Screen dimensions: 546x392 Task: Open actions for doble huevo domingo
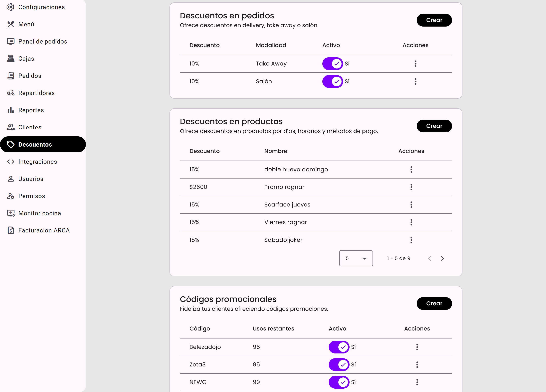pyautogui.click(x=411, y=170)
